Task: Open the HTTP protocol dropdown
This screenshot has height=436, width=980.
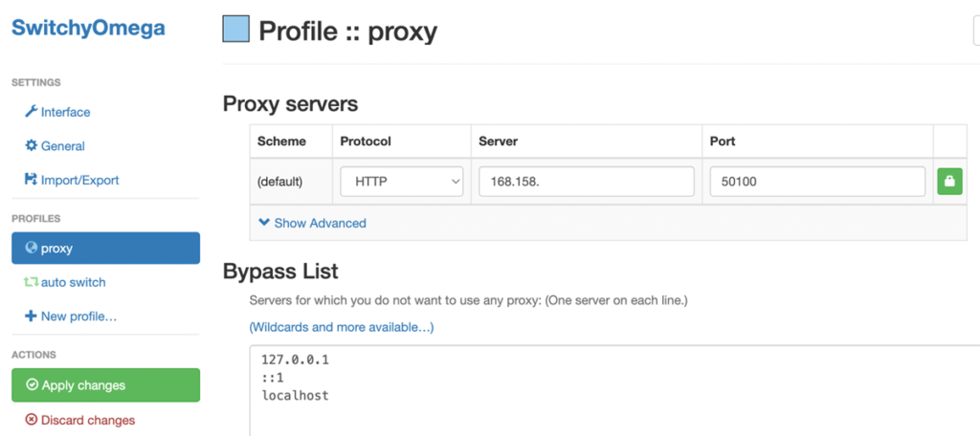Action: (x=401, y=181)
